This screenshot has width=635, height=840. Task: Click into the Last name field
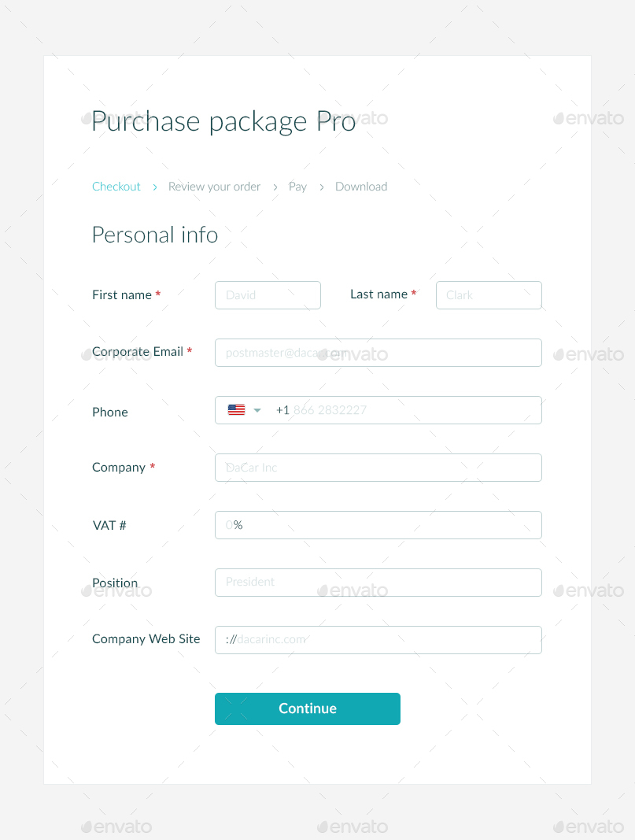point(489,295)
